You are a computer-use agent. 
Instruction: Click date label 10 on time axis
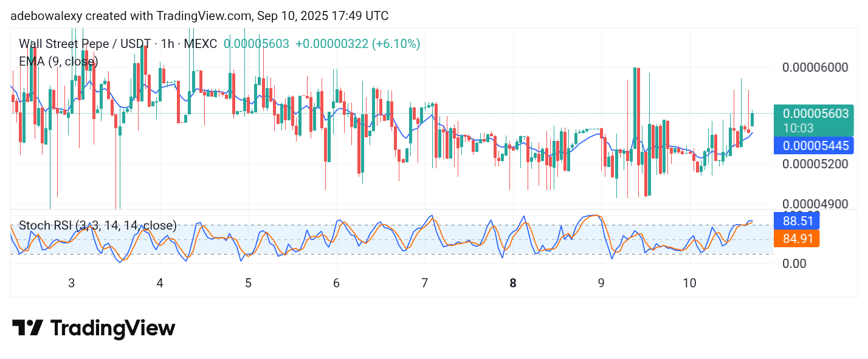[689, 283]
